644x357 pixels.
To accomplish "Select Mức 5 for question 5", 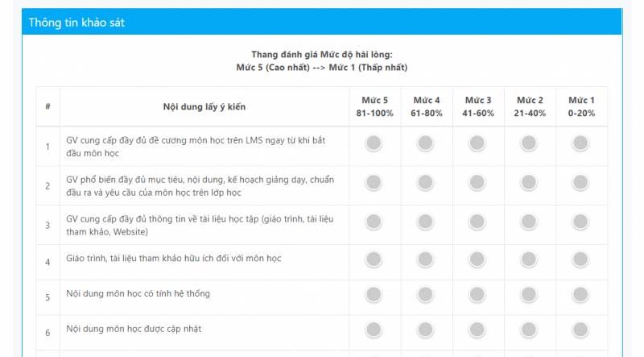I will coord(374,294).
